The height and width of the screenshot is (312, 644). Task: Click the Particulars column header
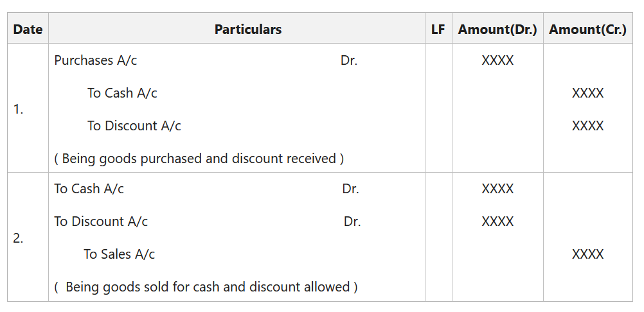pos(247,30)
